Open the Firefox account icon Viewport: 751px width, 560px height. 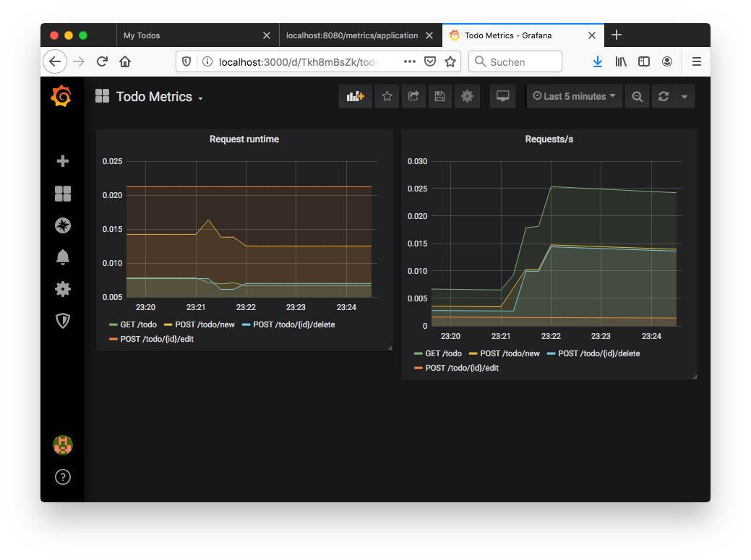click(x=666, y=61)
